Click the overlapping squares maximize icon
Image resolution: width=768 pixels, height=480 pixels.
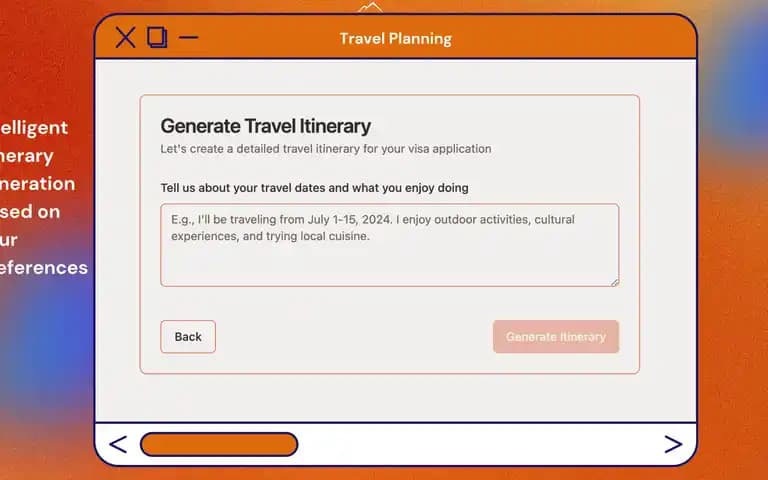[x=157, y=37]
